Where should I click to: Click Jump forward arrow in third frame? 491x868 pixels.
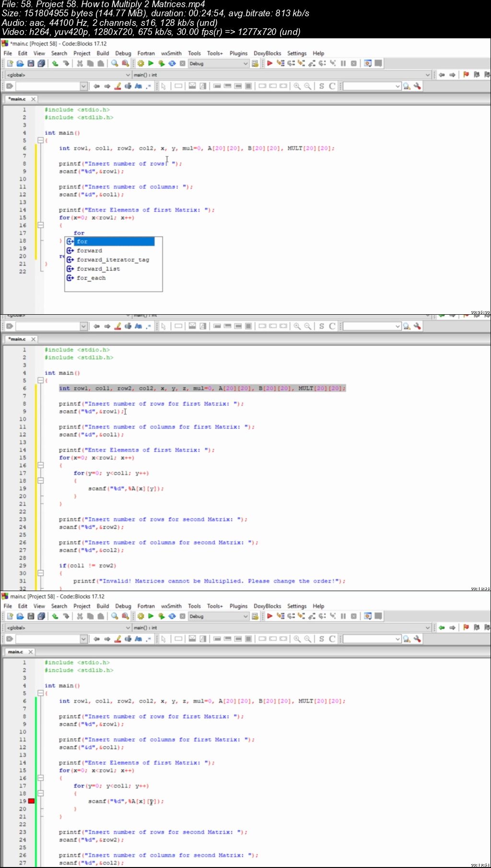pos(452,628)
